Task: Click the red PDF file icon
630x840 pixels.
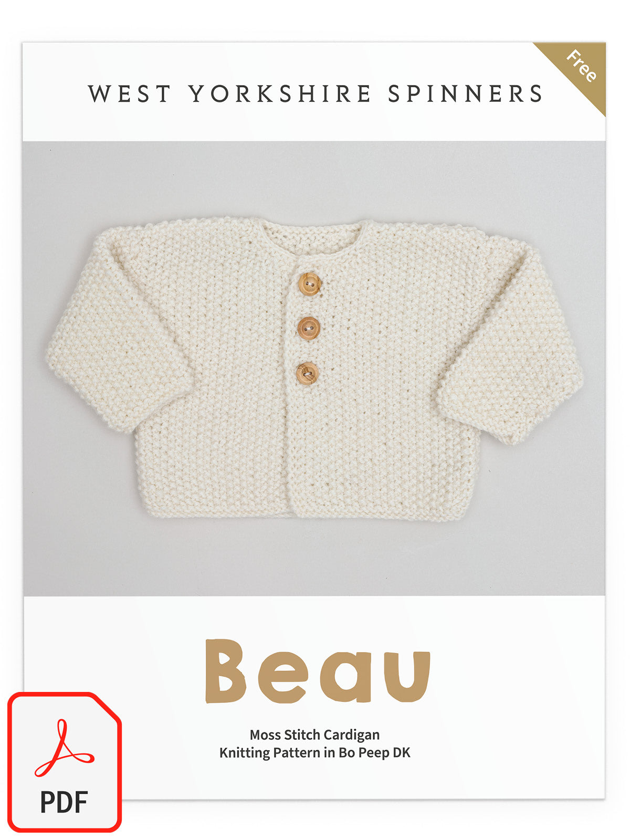Action: click(64, 762)
